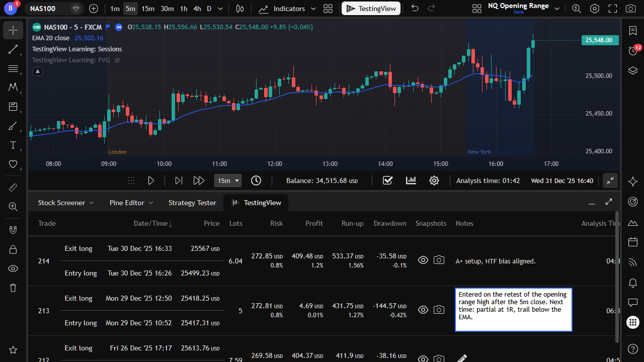The height and width of the screenshot is (362, 644).
Task: Collapse the indicator legend arrow
Action: coord(38,71)
